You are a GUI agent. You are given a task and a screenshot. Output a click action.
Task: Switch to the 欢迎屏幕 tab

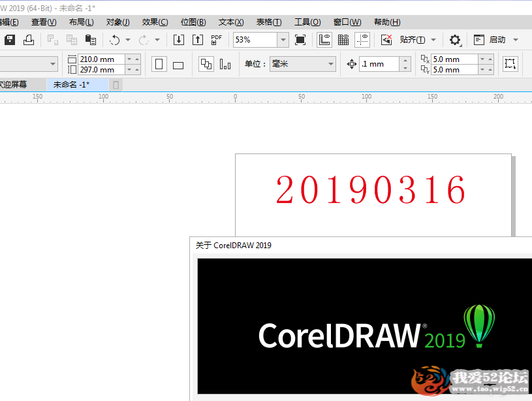click(x=22, y=84)
